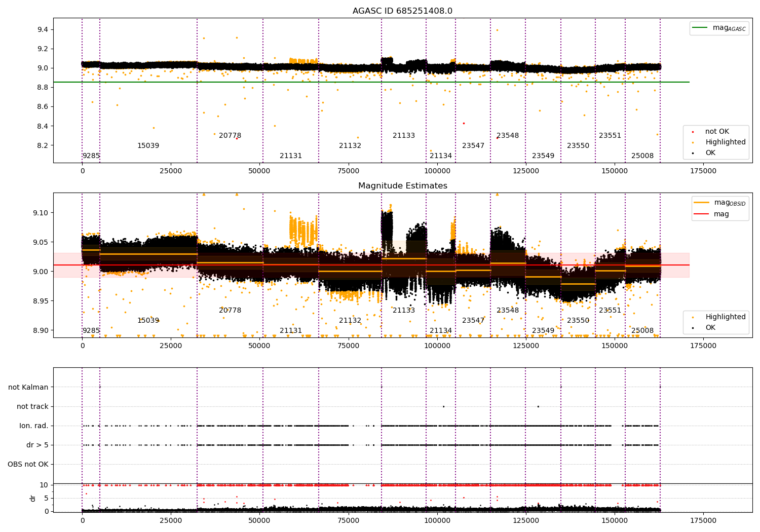Click obsid label 21133 in AGASC ID plot
Viewport: 760px width, 532px height.
click(404, 136)
